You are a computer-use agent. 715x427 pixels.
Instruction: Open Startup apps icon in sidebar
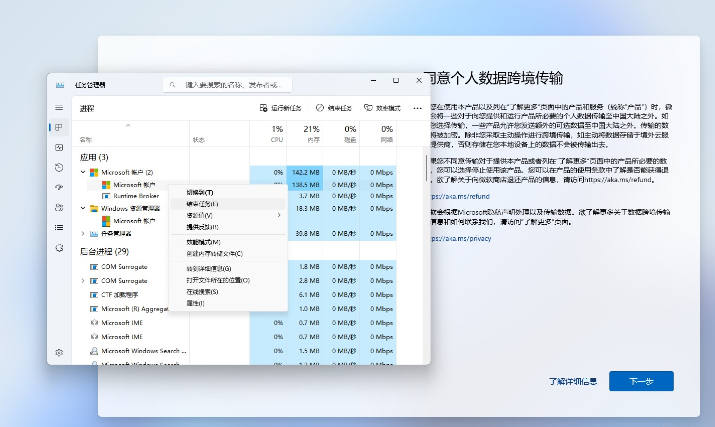[59, 187]
